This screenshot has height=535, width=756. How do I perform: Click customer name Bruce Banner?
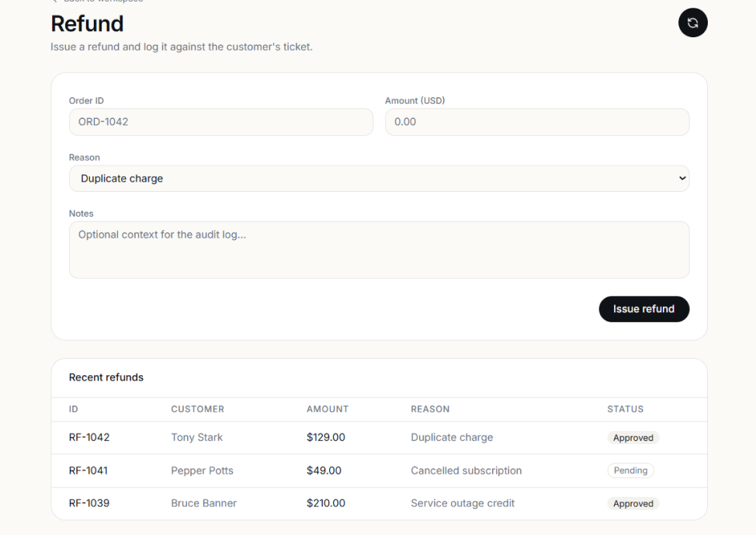pos(203,503)
